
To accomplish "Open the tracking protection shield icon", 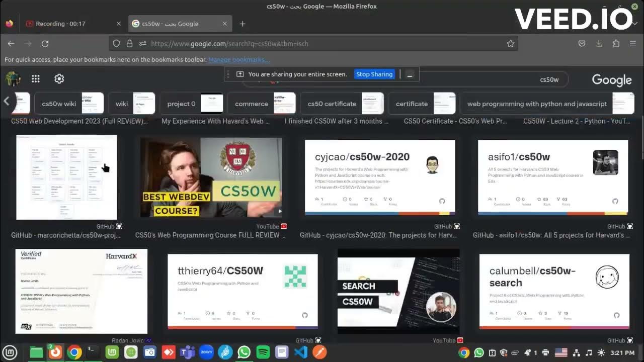I will tap(116, 44).
